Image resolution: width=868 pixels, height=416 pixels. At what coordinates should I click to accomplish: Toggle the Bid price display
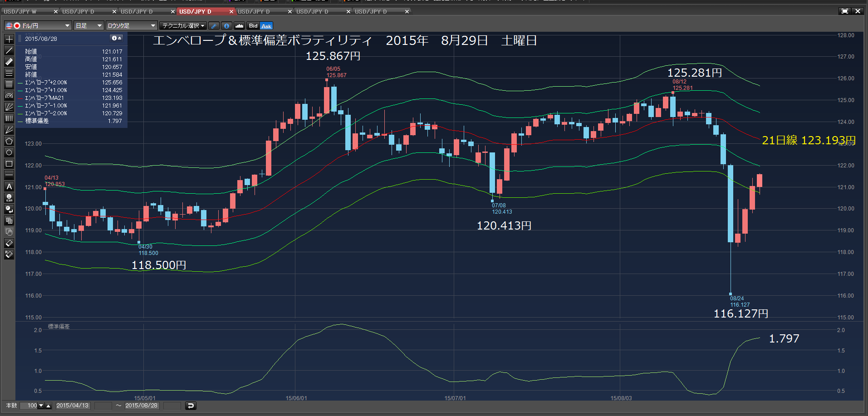coord(253,26)
